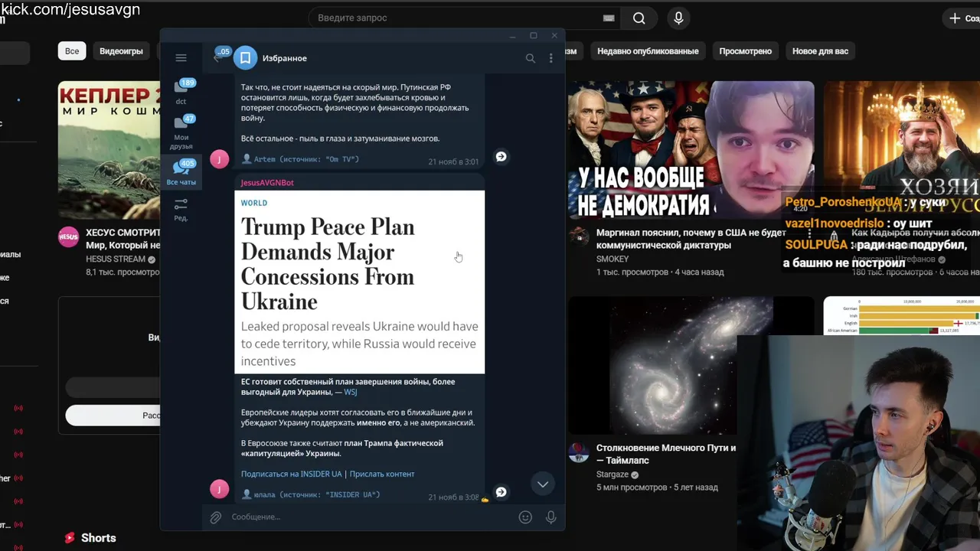Viewport: 980px width, 551px height.
Task: Open the У нас вообще не демократия thumbnail
Action: pos(691,150)
